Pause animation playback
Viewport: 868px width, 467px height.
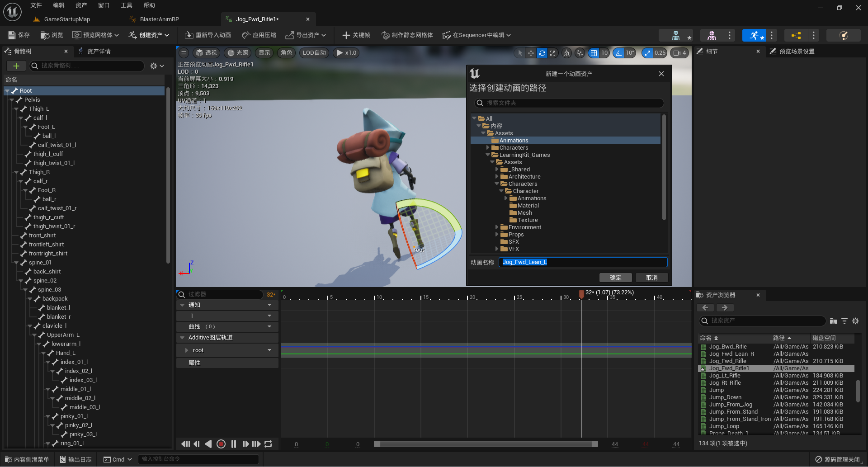click(x=234, y=444)
